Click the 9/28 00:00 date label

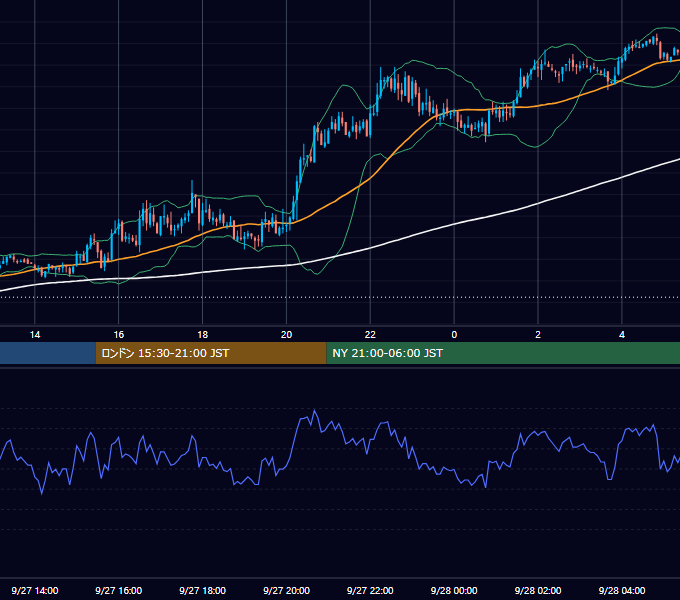coord(454,590)
